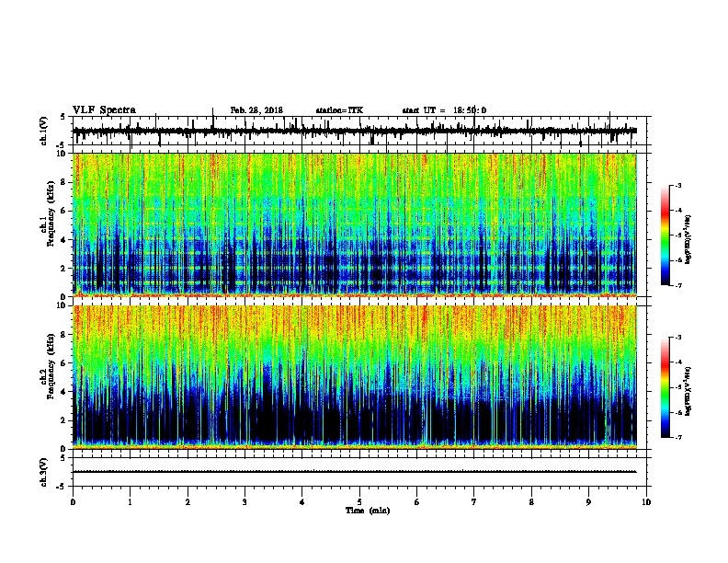This screenshot has height=563, width=728.
Task: Select the date text "Feb. 28, 2018"
Action: point(256,110)
